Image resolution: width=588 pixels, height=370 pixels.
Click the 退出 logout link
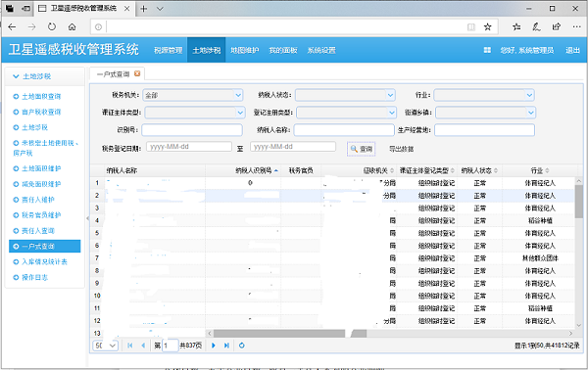[x=572, y=50]
